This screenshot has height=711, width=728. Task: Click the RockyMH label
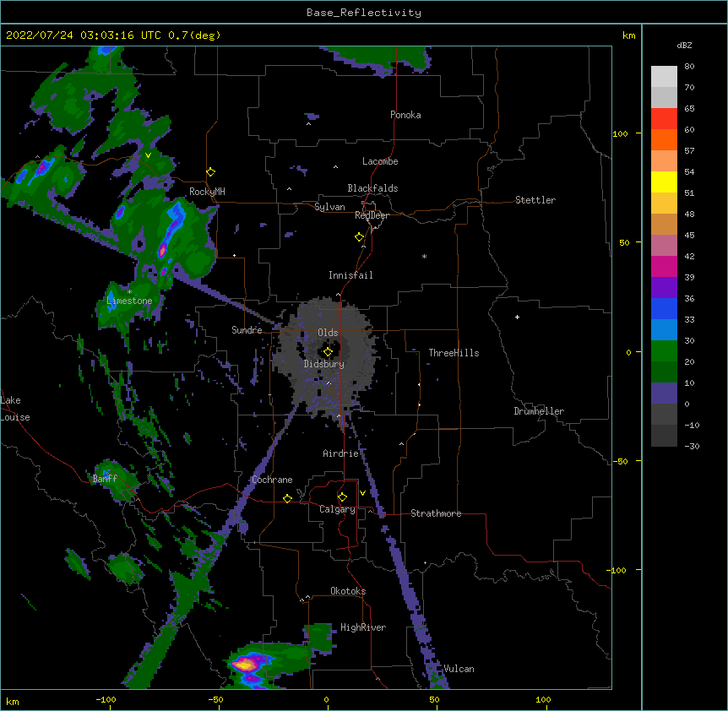point(207,192)
